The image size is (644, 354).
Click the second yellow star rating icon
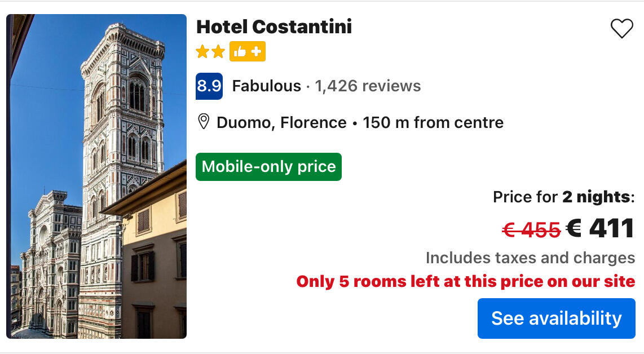(x=218, y=52)
